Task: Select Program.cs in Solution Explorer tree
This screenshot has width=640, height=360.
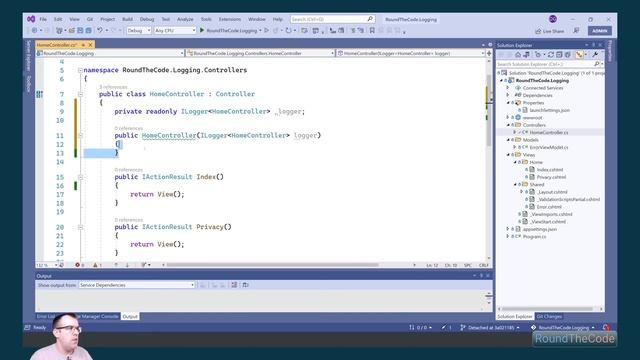Action: click(534, 236)
